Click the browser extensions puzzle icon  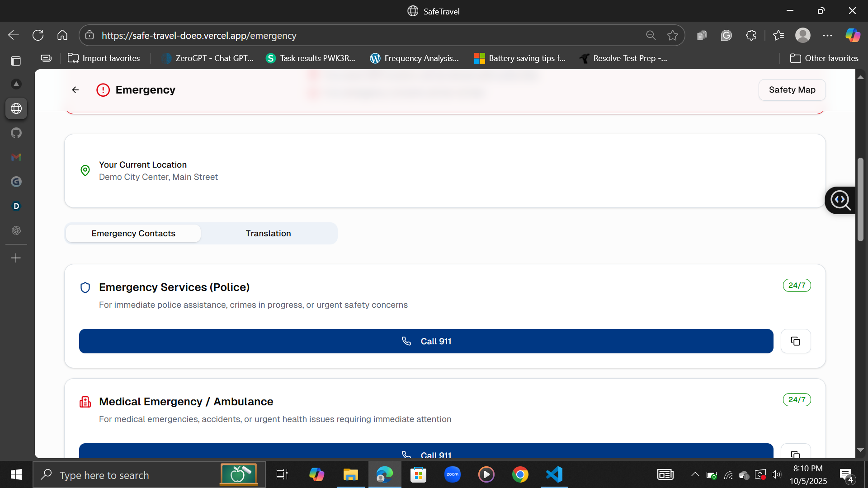[751, 35]
